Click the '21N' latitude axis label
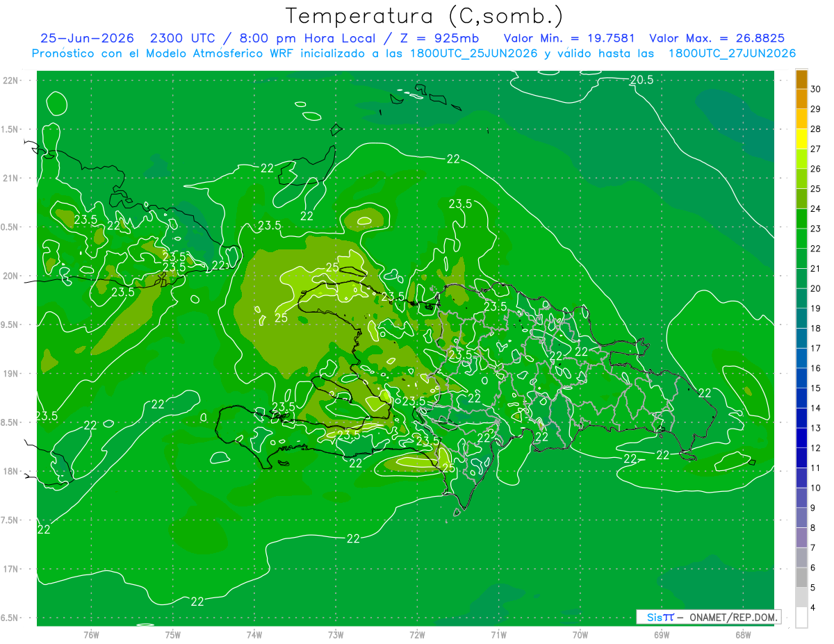Image resolution: width=834 pixels, height=644 pixels. coord(11,178)
